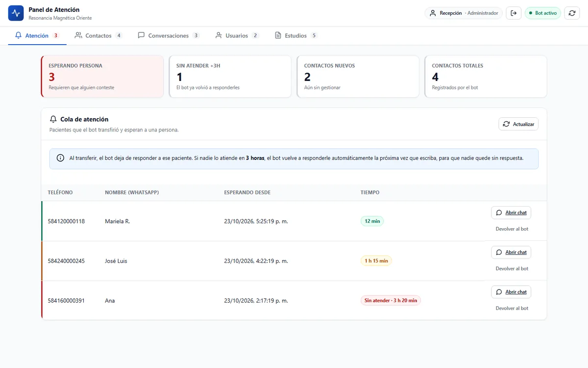Return José Luis to the bot

[x=512, y=269]
